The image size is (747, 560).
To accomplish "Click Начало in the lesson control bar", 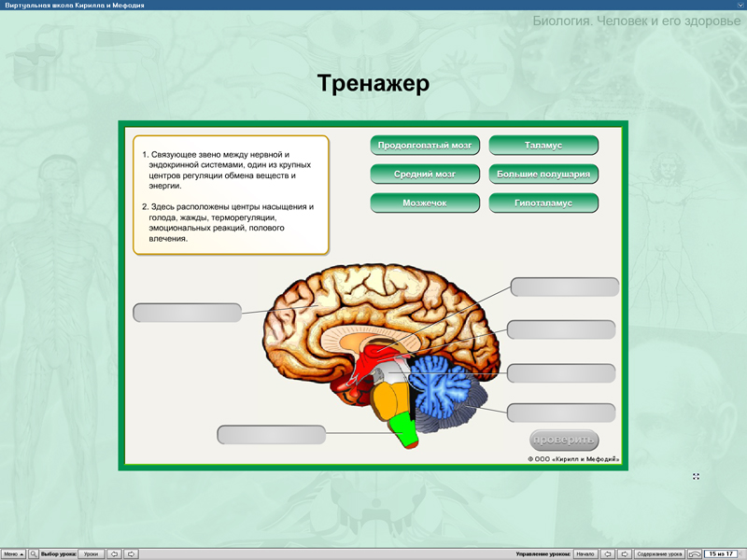I will (585, 553).
